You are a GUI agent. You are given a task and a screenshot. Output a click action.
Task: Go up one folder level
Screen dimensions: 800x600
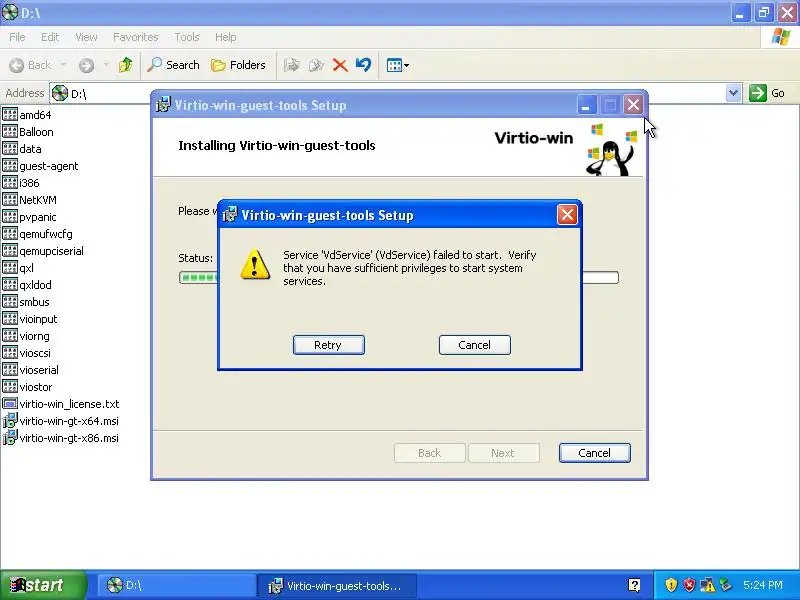pos(126,65)
